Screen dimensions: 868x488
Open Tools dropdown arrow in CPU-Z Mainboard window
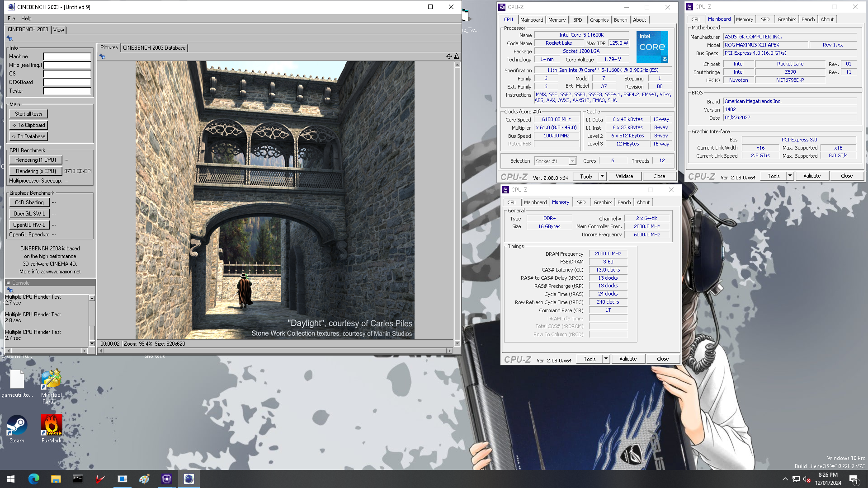point(790,176)
